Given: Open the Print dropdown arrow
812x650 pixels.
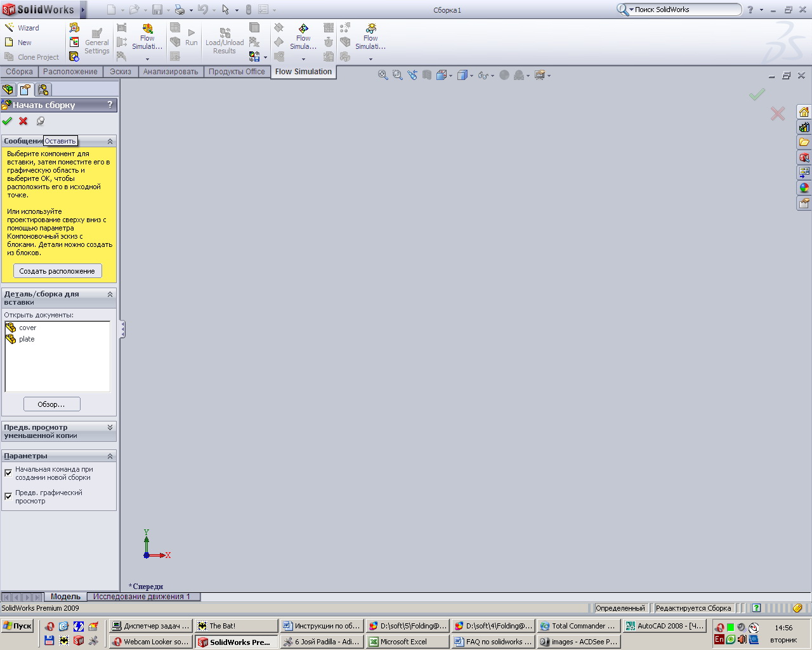Looking at the screenshot, I should (190, 10).
